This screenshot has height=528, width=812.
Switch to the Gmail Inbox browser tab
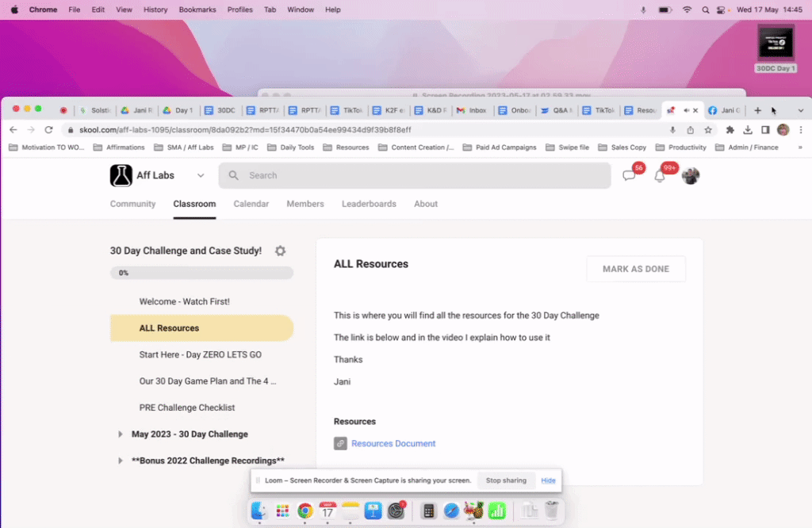pos(473,110)
